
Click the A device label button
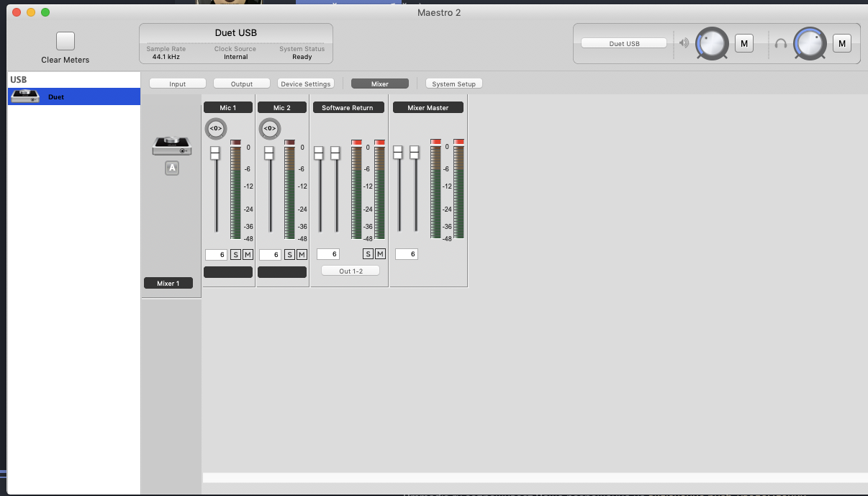coord(171,168)
